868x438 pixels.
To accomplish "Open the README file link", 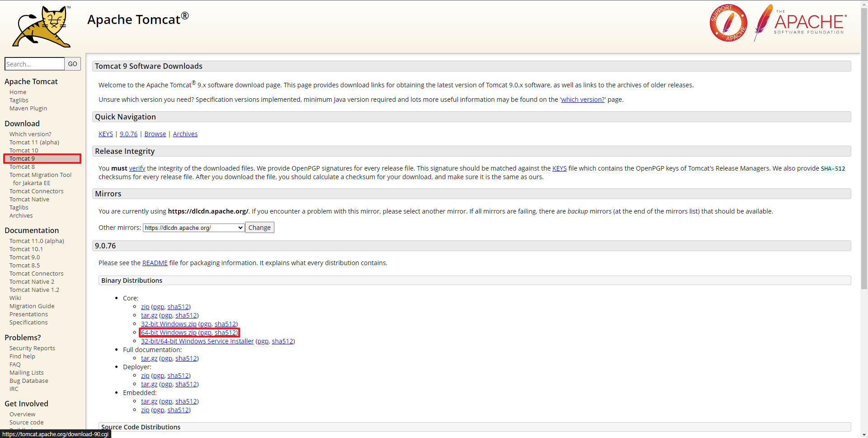I will point(155,263).
